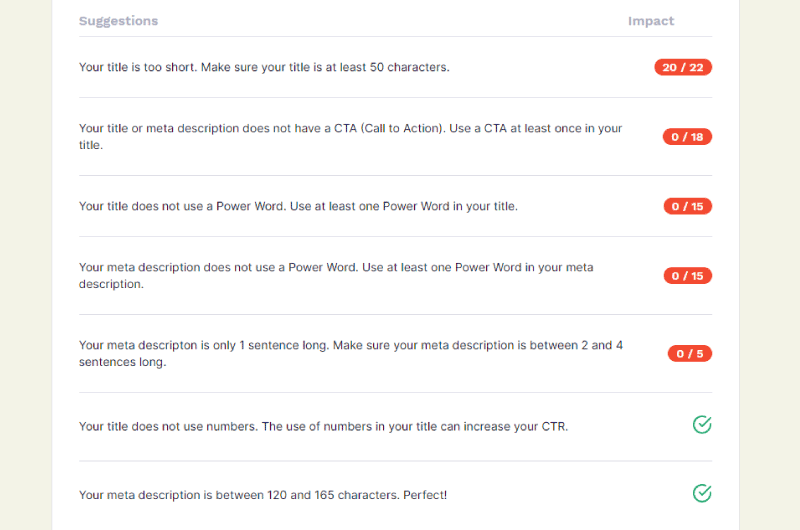Click the meta description Power Word suggestion
Image resolution: width=800 pixels, height=530 pixels.
click(x=336, y=275)
